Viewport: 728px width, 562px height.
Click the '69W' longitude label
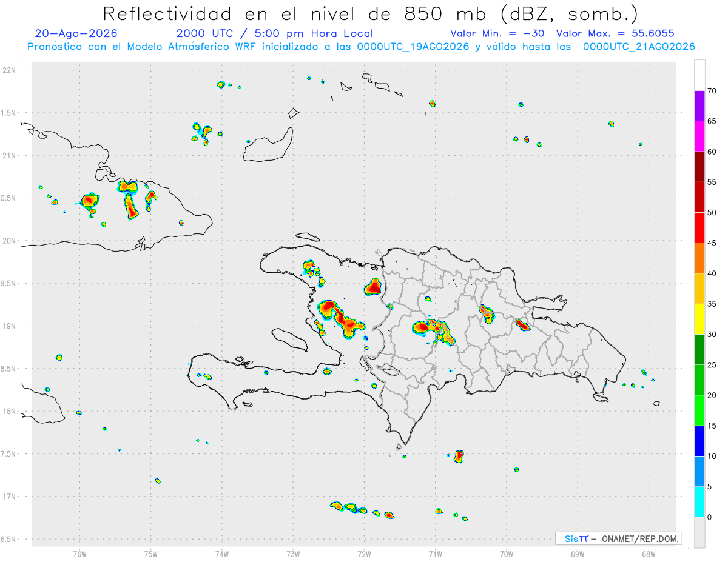pyautogui.click(x=578, y=554)
